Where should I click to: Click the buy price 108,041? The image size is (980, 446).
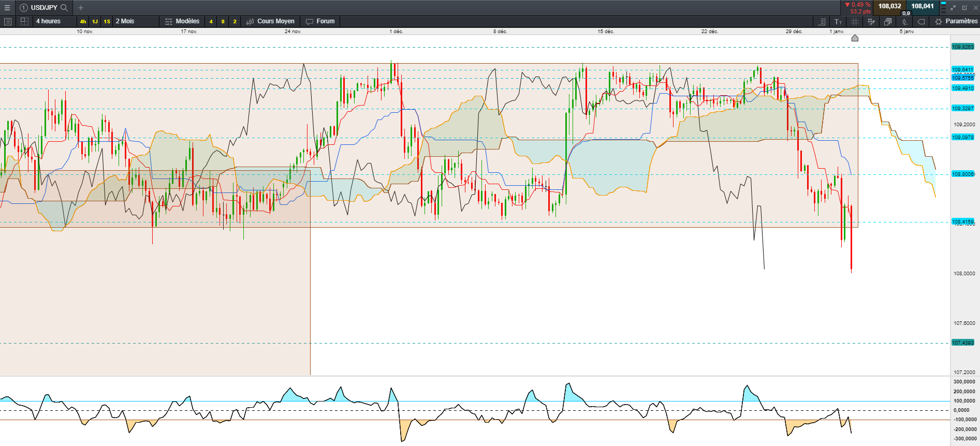pos(923,6)
